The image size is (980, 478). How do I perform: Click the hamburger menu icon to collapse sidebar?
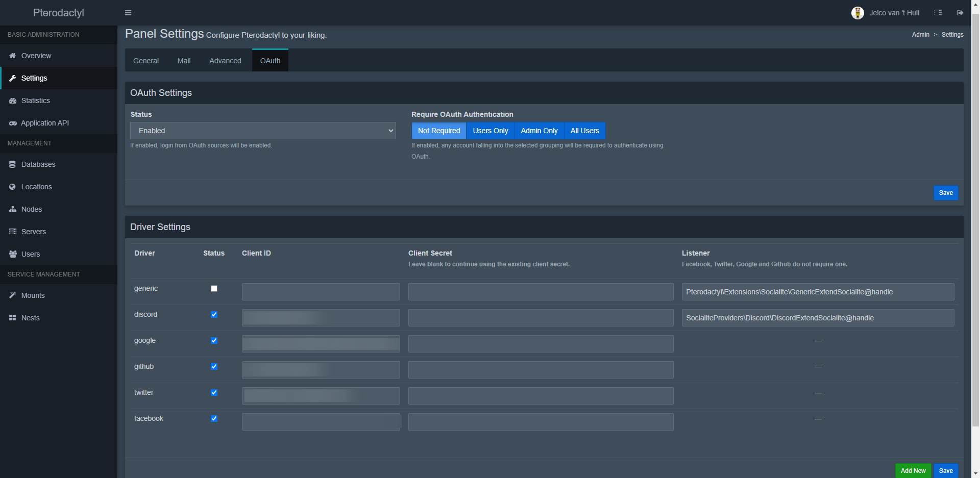click(128, 13)
